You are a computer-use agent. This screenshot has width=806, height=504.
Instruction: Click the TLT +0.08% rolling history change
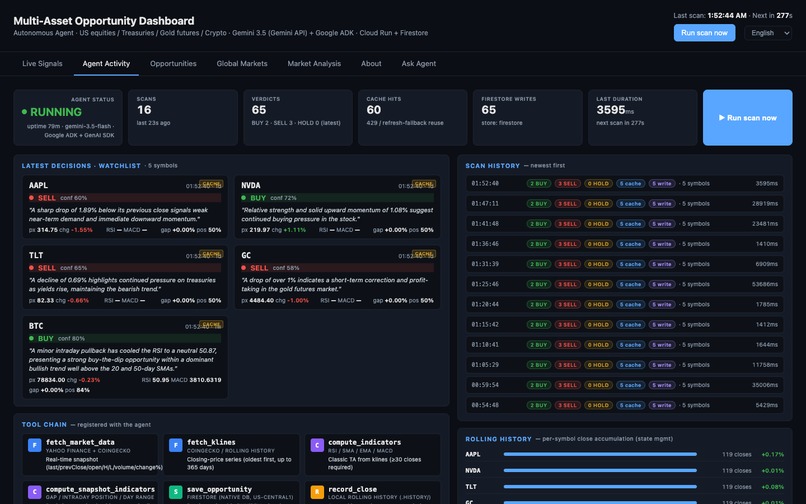773,487
